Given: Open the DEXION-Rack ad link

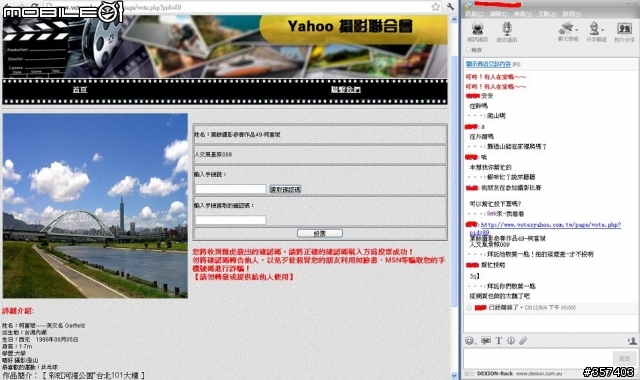Looking at the screenshot, I should [x=495, y=373].
